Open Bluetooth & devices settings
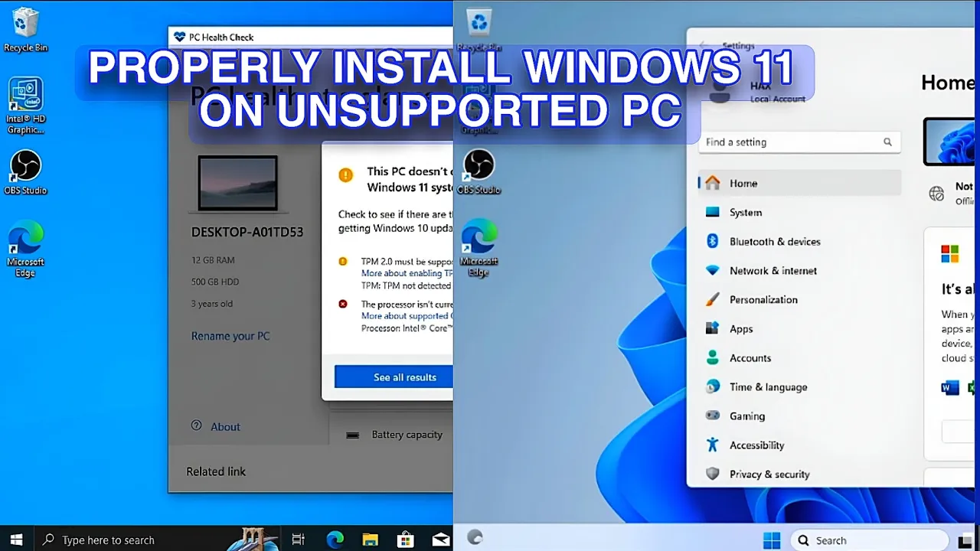This screenshot has height=551, width=980. pos(799,241)
